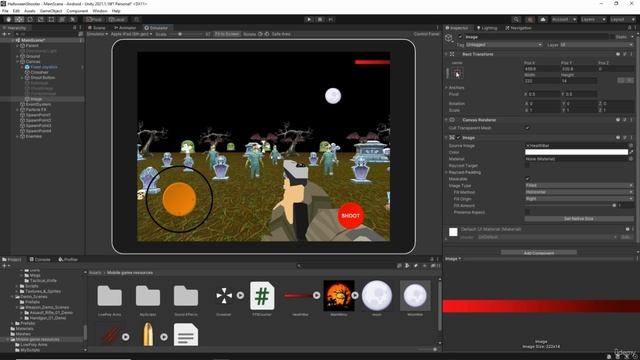Pick Material via object picker circle
Image resolution: width=640 pixels, height=360 pixels.
click(x=631, y=159)
